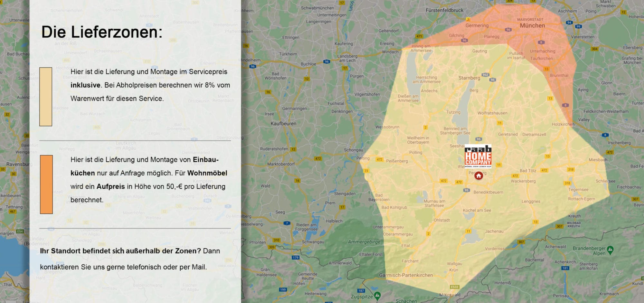Click the Fürstenfeldbruck map label
The height and width of the screenshot is (303, 644).
444,10
